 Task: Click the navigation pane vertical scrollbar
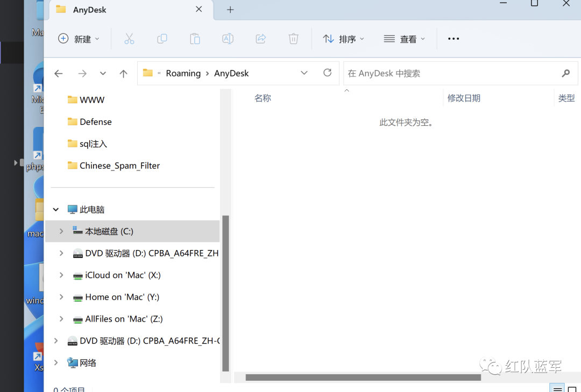pyautogui.click(x=225, y=293)
